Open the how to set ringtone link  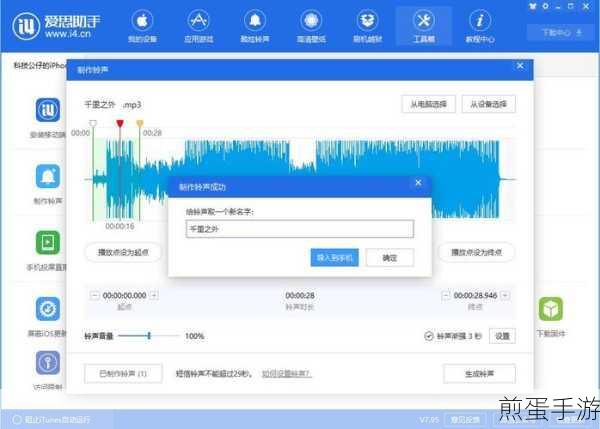(x=287, y=374)
